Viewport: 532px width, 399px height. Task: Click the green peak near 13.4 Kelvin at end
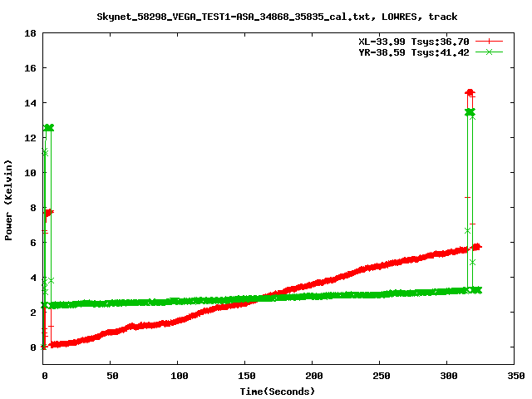[x=470, y=112]
